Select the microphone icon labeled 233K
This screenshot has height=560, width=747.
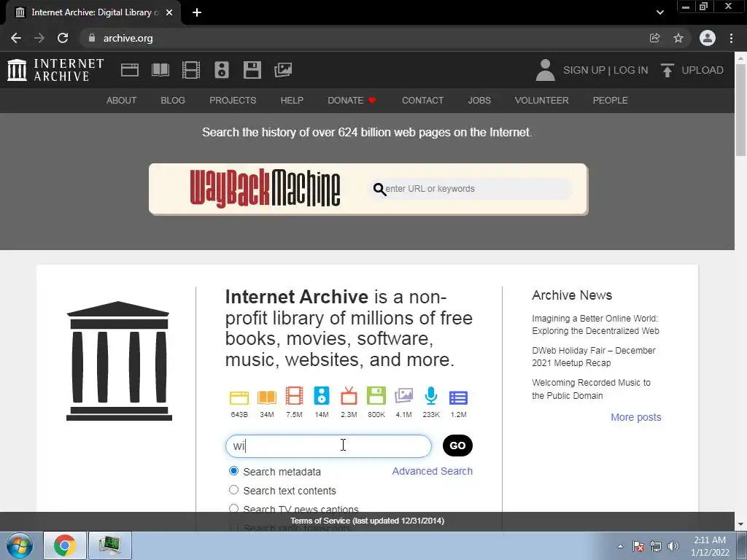(430, 396)
